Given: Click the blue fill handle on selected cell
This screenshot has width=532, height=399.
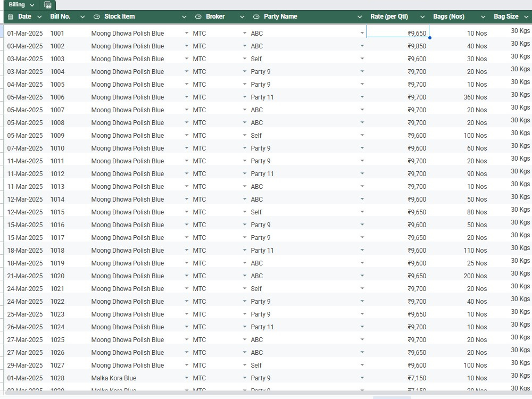Looking at the screenshot, I should tap(429, 38).
